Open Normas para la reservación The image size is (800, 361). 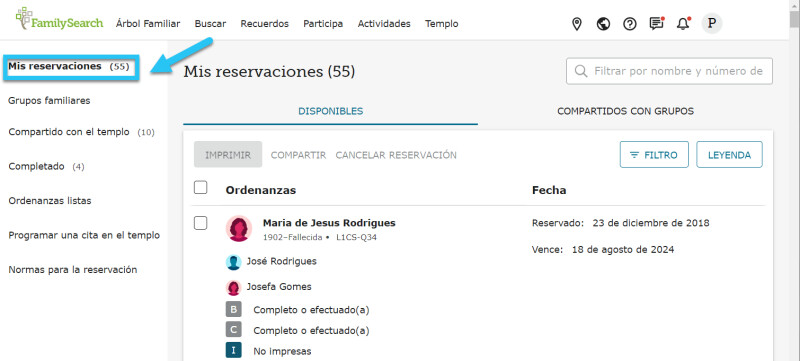[x=73, y=270]
